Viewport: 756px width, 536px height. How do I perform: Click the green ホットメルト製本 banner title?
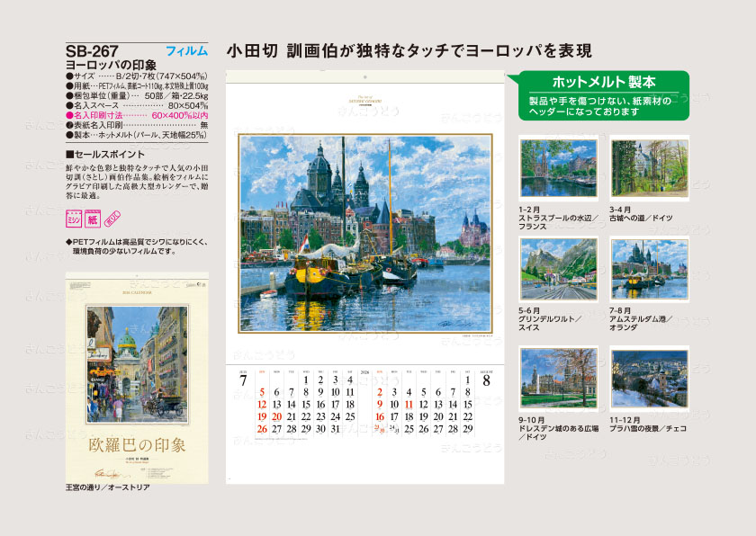[604, 82]
